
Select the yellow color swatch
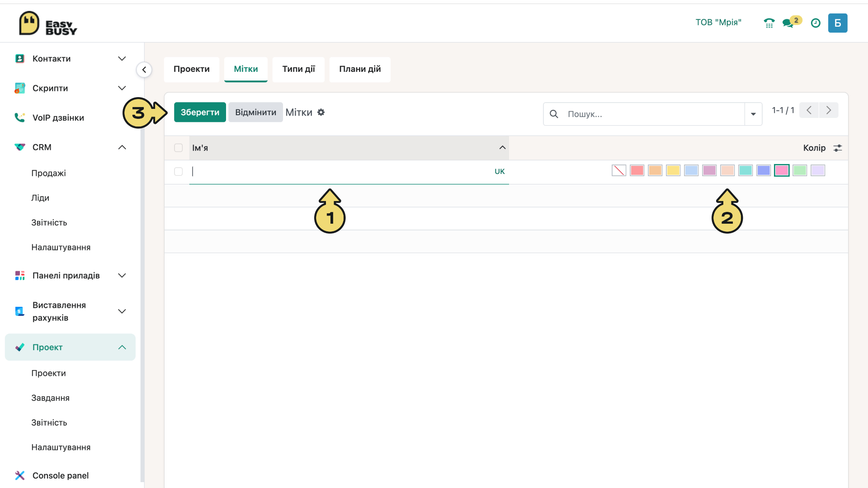coord(673,170)
